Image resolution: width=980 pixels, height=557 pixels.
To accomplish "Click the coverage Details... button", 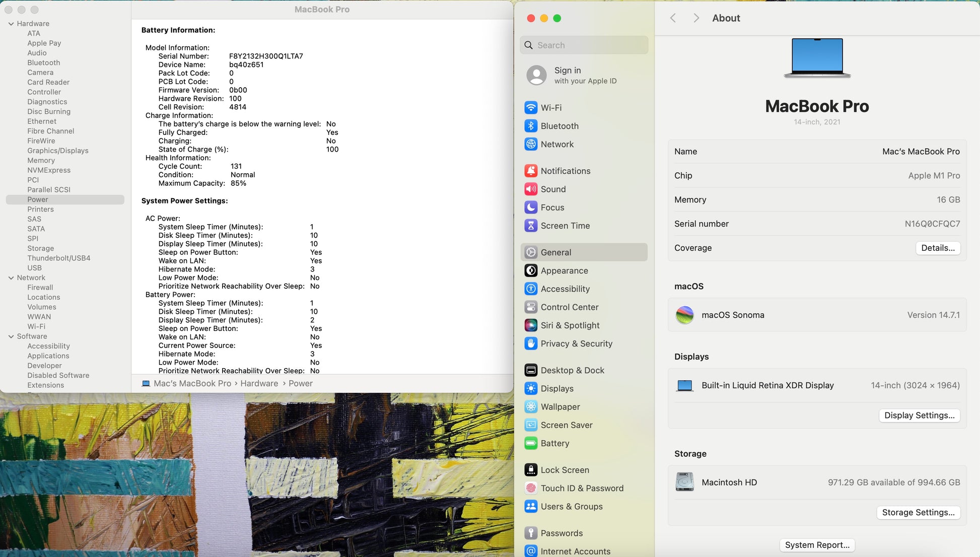I will [937, 248].
